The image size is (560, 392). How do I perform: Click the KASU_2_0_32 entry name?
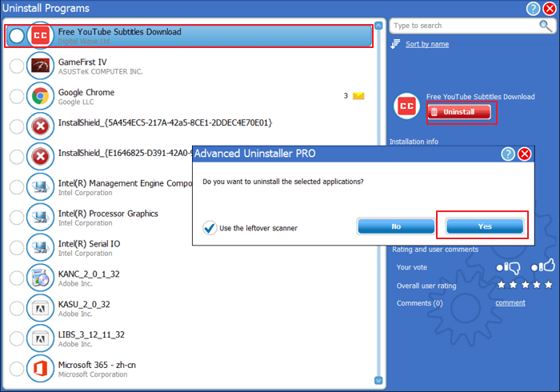pyautogui.click(x=84, y=305)
